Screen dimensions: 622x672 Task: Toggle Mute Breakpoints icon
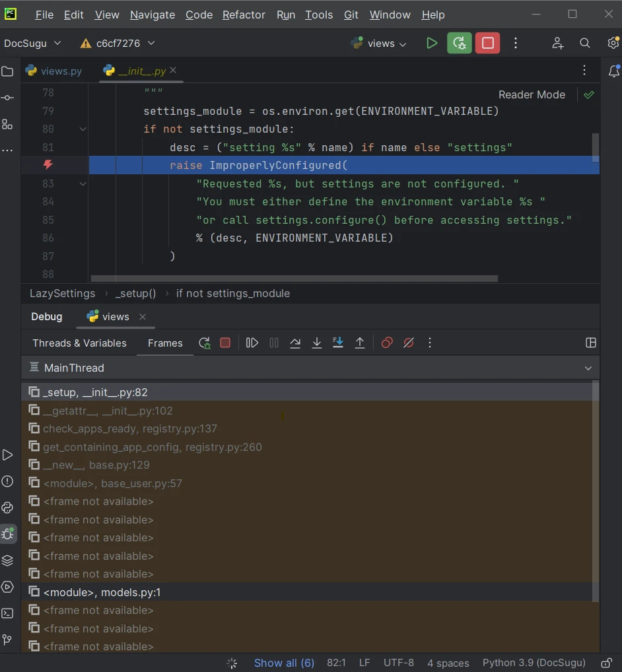[x=409, y=343]
